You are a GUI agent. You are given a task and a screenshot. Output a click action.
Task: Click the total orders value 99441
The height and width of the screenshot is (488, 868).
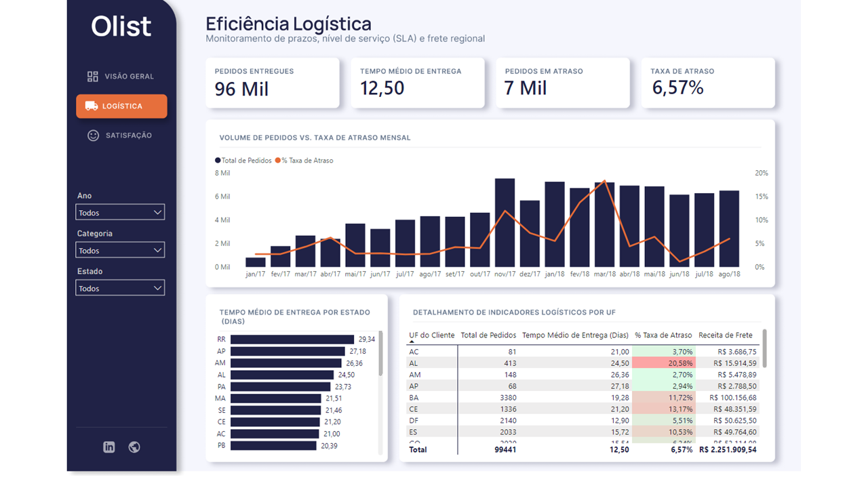tap(505, 449)
